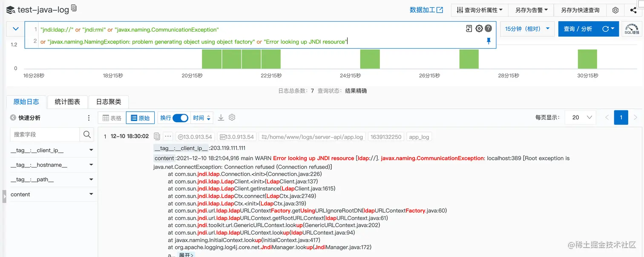Open the 快速分析 three-dot menu
The image size is (644, 257).
click(89, 118)
